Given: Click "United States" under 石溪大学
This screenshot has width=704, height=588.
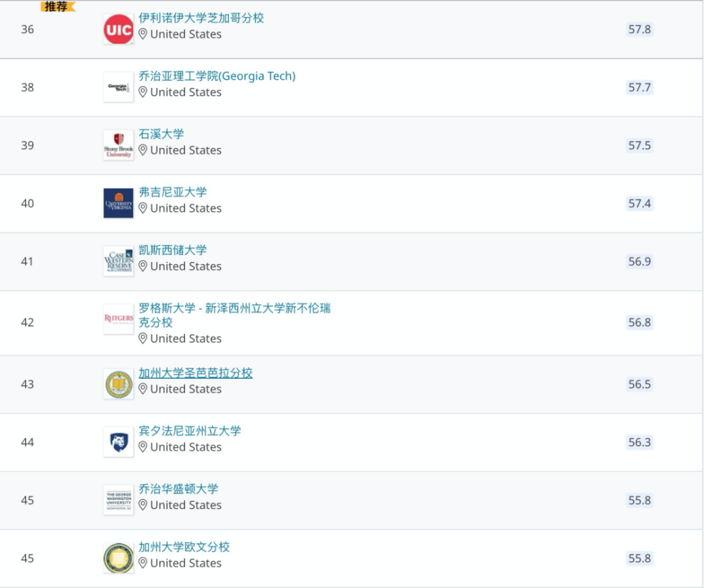Looking at the screenshot, I should click(x=186, y=150).
